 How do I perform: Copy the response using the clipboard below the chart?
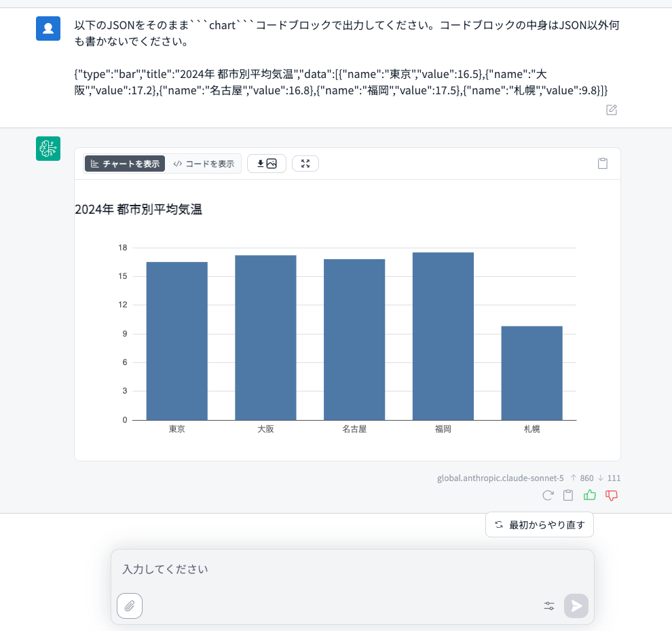point(568,495)
